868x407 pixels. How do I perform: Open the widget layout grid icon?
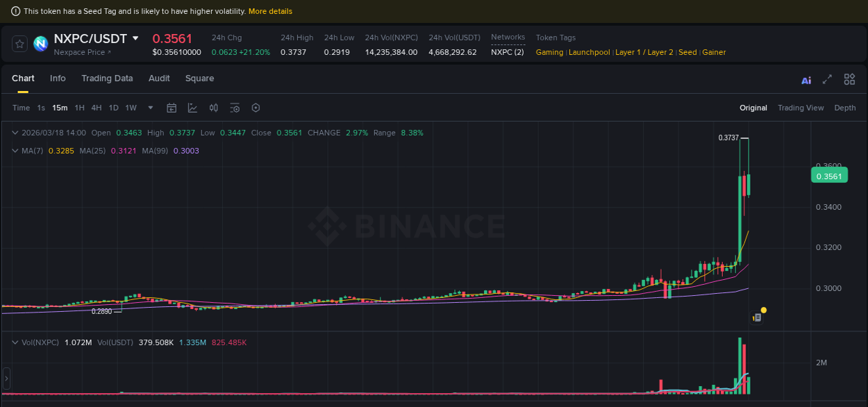click(x=849, y=79)
